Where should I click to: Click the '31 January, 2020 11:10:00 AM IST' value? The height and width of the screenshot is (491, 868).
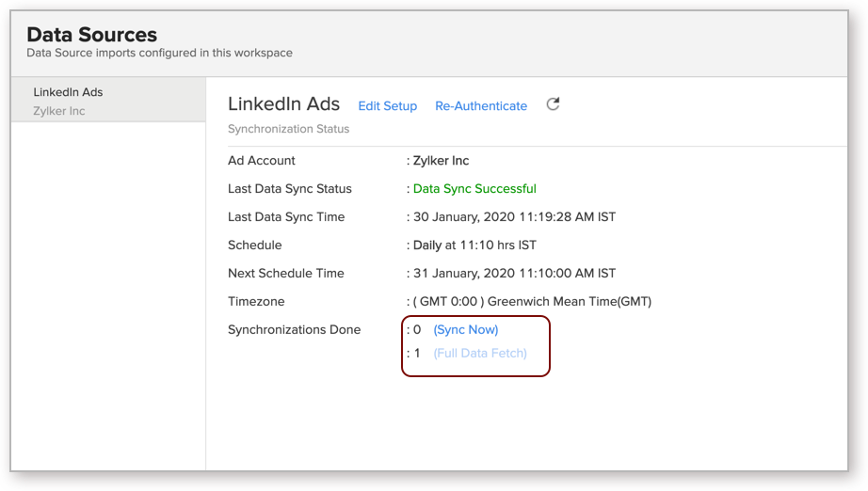[514, 273]
